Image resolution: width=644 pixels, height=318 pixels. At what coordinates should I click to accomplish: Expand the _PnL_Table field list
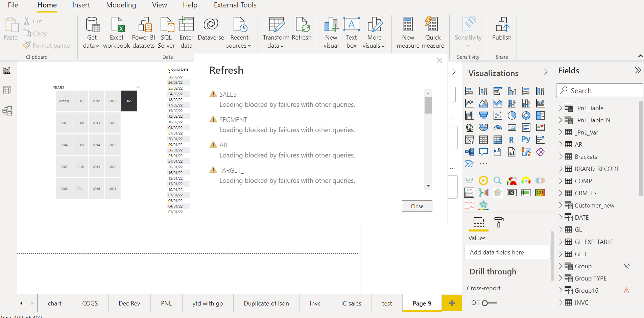point(560,108)
